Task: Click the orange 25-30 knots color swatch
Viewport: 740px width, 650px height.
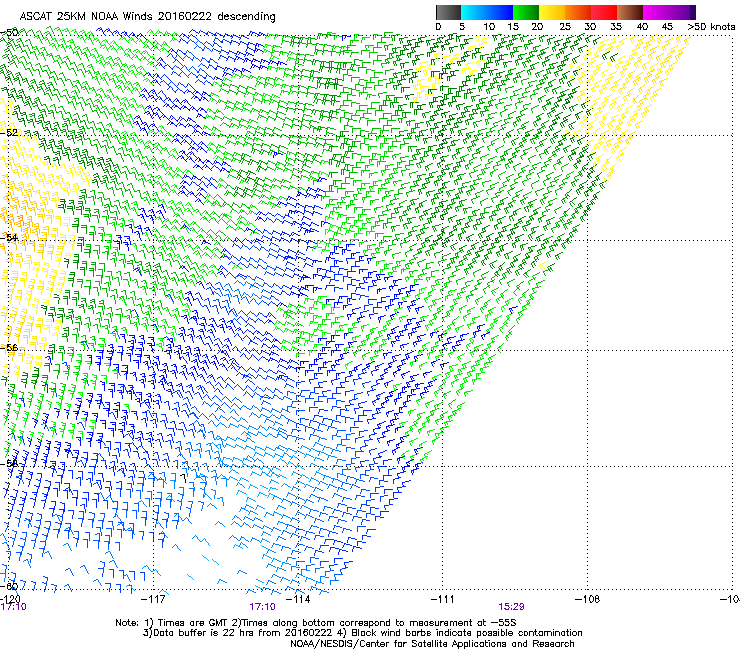Action: tap(578, 12)
